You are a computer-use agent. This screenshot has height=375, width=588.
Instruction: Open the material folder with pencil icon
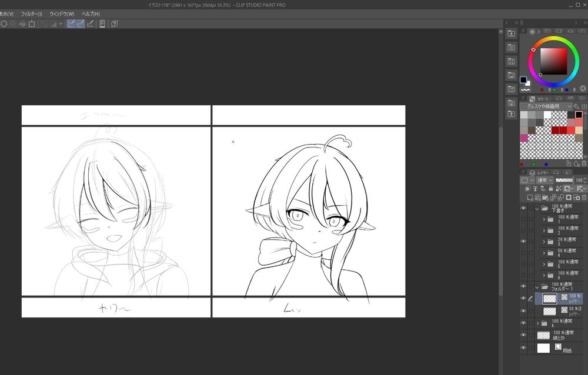click(x=511, y=89)
